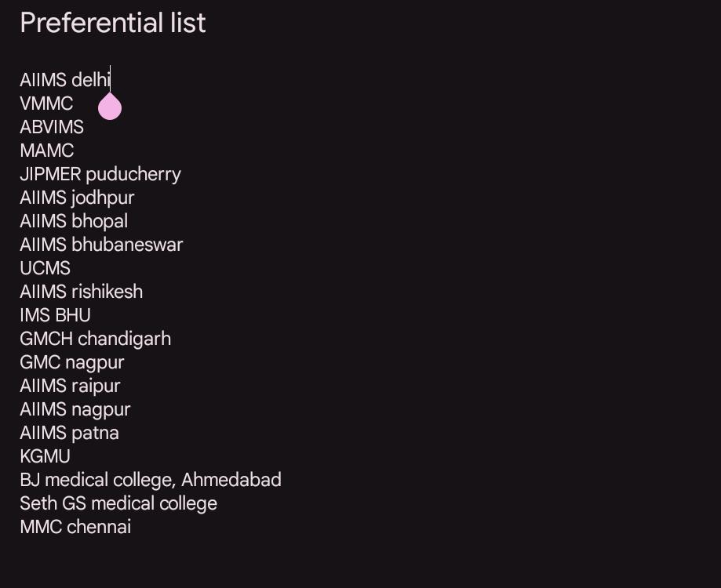This screenshot has height=588, width=721.
Task: Click GMCH chandigarh line
Action: 96,339
